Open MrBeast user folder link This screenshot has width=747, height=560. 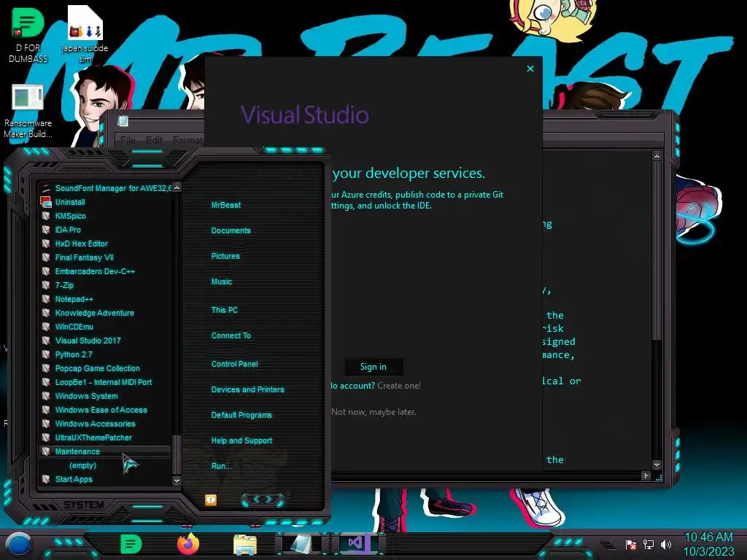pos(226,205)
